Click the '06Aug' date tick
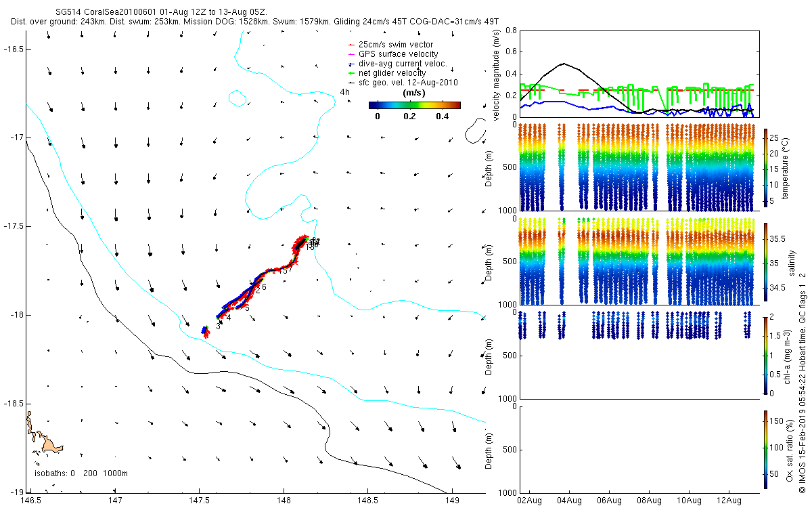Image resolution: width=812 pixels, height=508 pixels. [609, 500]
